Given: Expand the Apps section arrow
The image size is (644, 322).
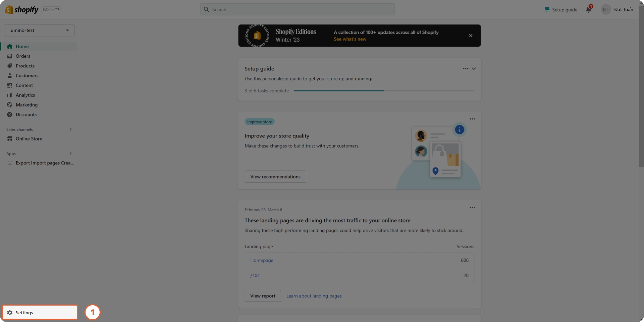Looking at the screenshot, I should [70, 154].
